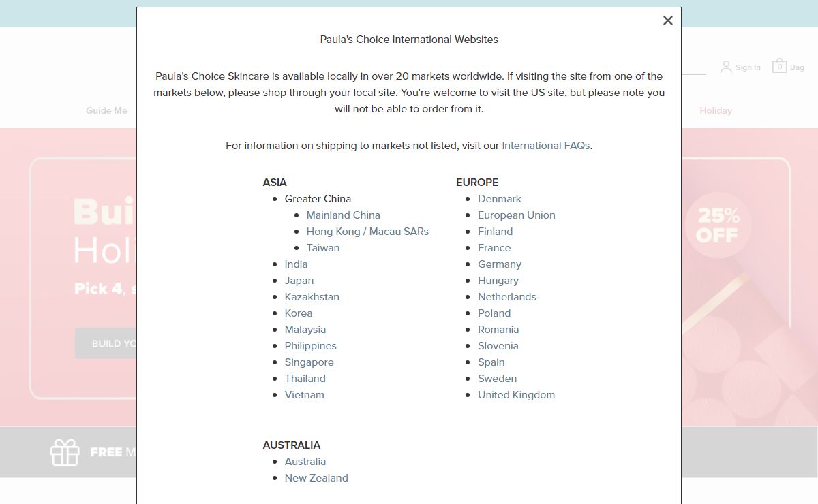Screen dimensions: 818x504
Task: Open the Malaysia website
Action: point(305,330)
